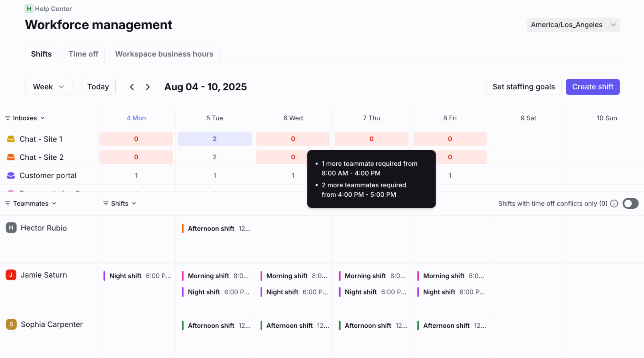Click the Create shift button
This screenshot has width=644, height=358.
593,87
